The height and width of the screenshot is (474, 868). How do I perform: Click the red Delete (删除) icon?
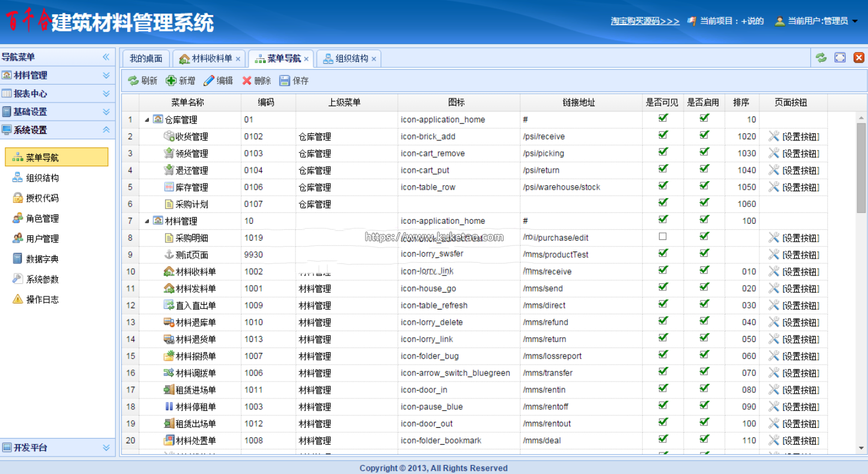pos(247,81)
